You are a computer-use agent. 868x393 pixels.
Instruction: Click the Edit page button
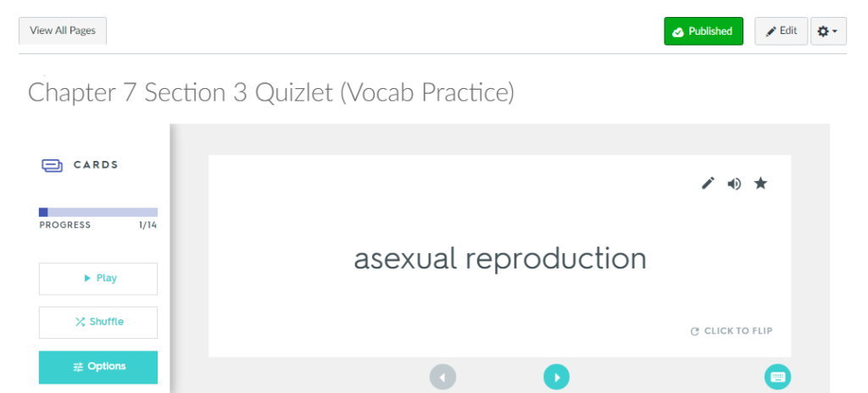(x=781, y=31)
